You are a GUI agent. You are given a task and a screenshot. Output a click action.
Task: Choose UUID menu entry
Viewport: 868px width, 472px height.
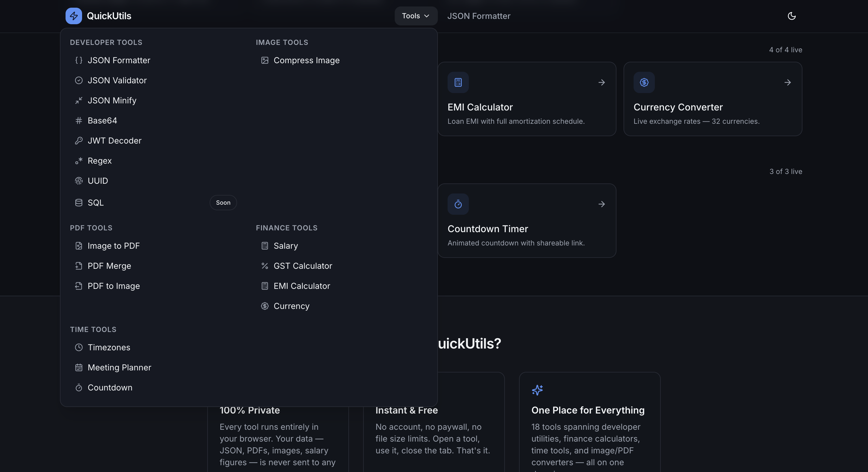click(x=155, y=181)
